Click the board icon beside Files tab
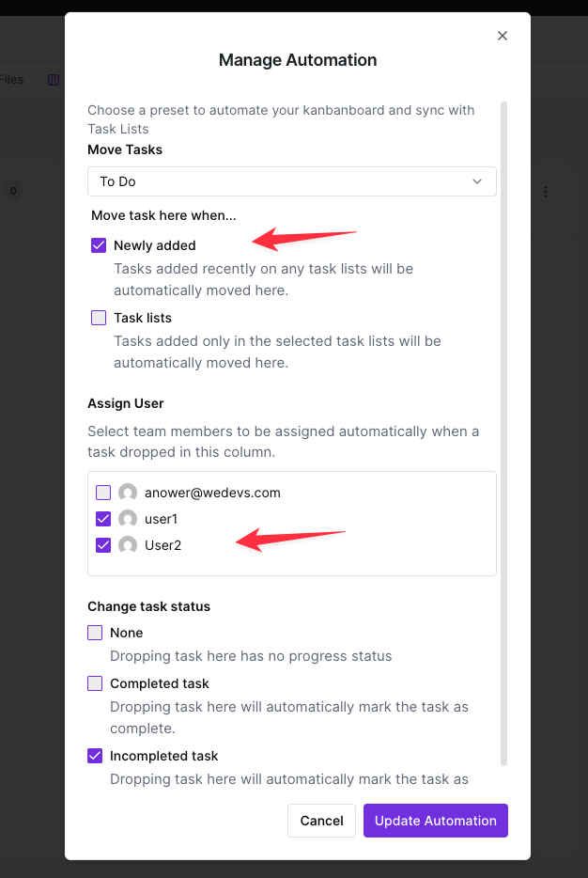Viewport: 588px width, 878px height. point(54,80)
